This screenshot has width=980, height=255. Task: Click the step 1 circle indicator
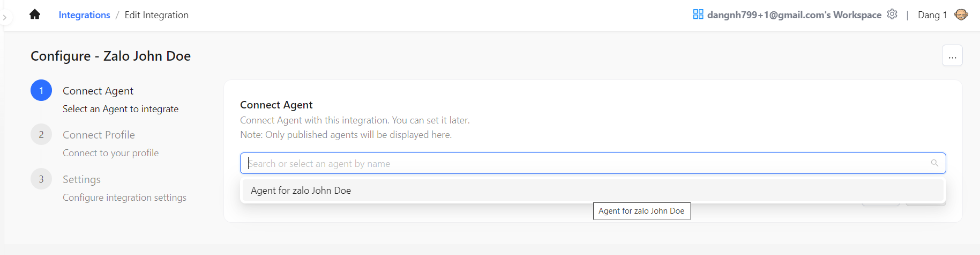click(41, 91)
